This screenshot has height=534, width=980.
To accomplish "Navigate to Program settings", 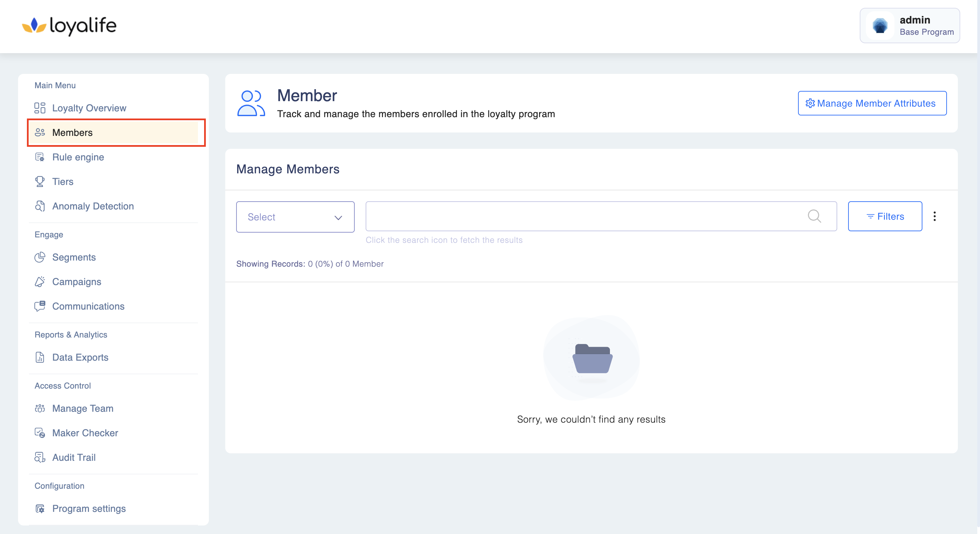I will [x=89, y=508].
